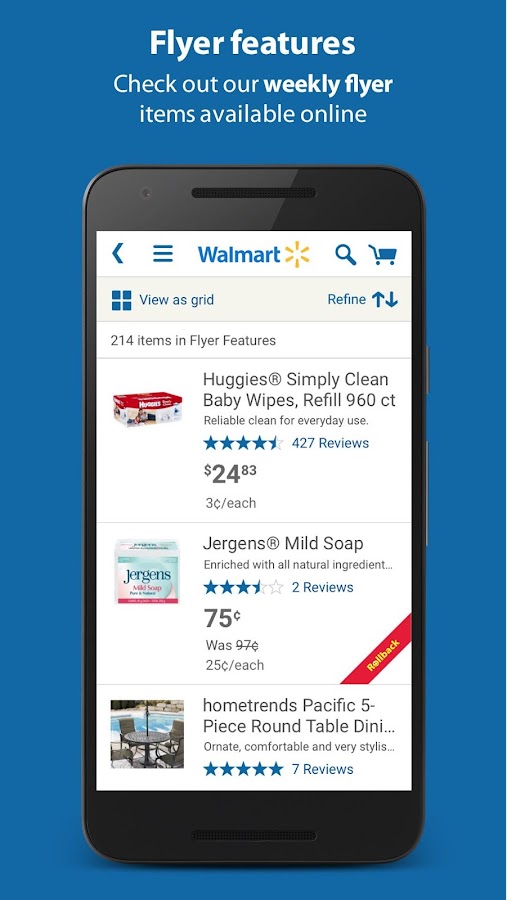The image size is (507, 900).
Task: Open 2 Reviews for Jergens soap
Action: 322,587
